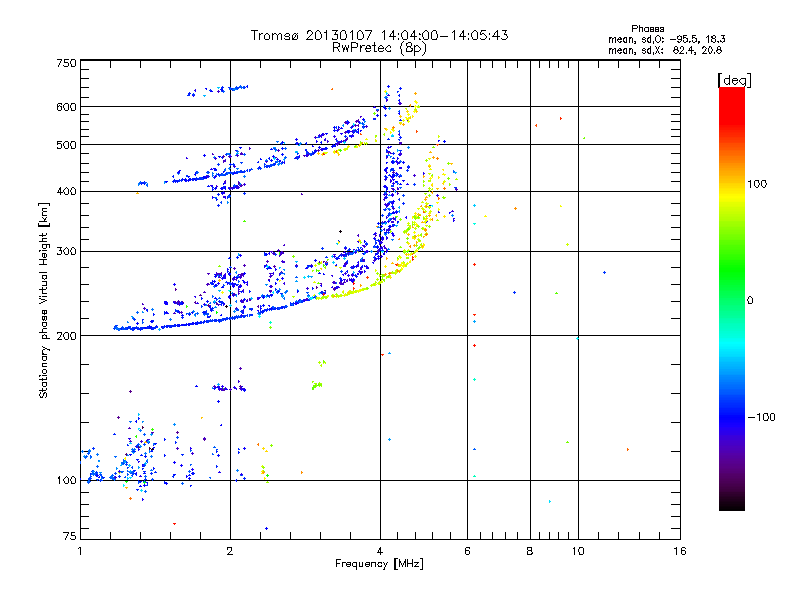Image resolution: width=800 pixels, height=600 pixels.
Task: Click the y-axis label '75'
Action: [70, 536]
